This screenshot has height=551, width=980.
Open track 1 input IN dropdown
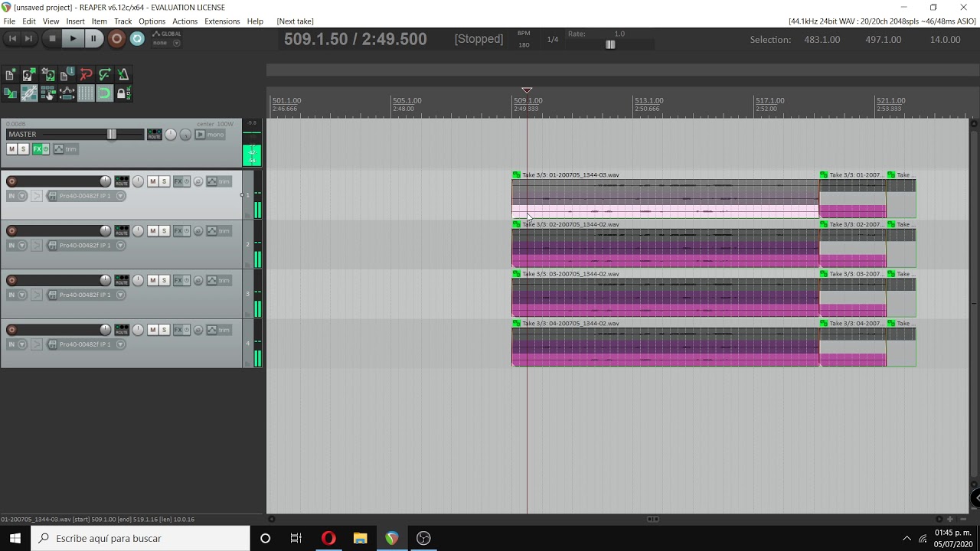[17, 196]
